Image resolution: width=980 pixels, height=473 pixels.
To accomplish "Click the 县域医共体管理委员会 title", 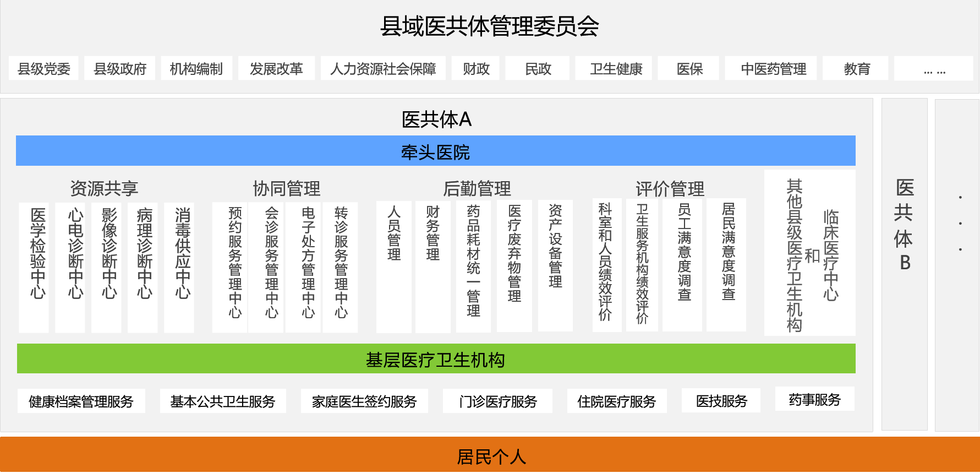I will point(489,26).
